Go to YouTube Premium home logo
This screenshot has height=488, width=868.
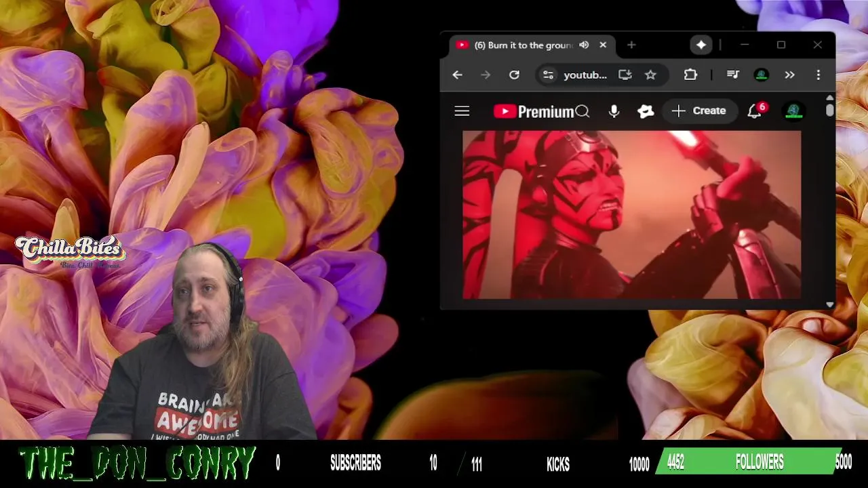coord(534,112)
